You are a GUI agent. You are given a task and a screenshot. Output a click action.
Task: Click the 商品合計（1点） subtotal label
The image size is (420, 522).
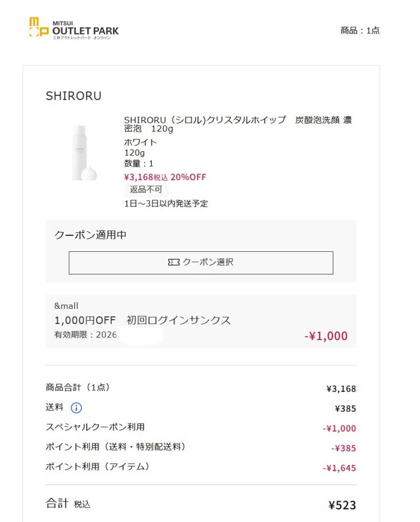(78, 387)
